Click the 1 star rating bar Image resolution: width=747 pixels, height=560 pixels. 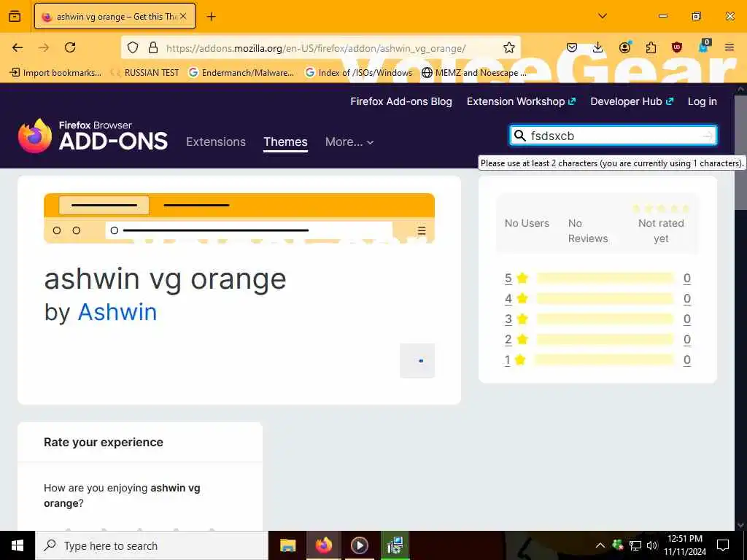click(x=605, y=360)
